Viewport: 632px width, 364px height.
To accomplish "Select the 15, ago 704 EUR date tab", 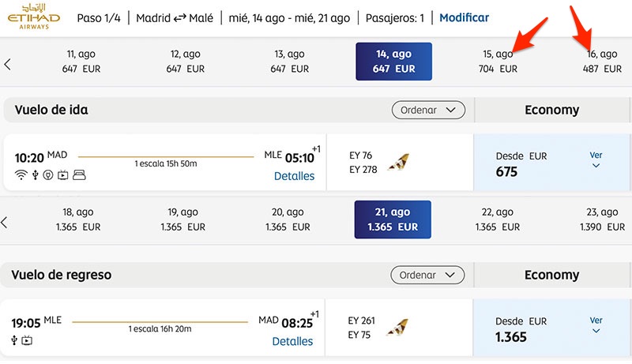I will click(x=498, y=62).
